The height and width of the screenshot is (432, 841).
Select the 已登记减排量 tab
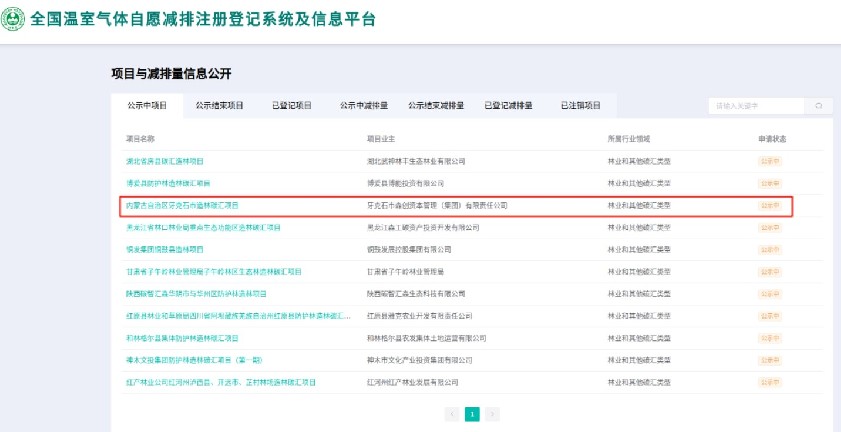(x=508, y=105)
